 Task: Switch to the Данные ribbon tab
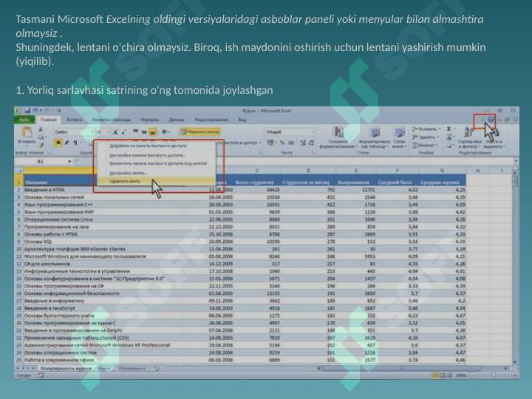point(177,120)
